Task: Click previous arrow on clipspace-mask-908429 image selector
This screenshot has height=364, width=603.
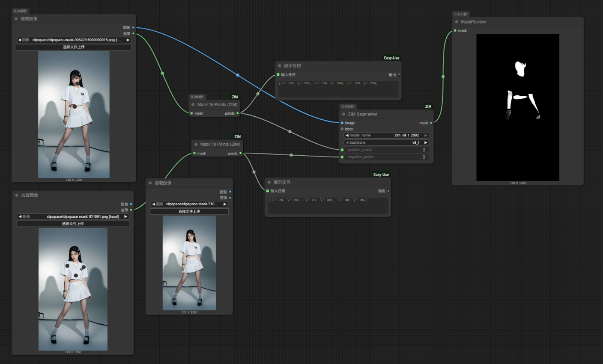Action: [19, 40]
